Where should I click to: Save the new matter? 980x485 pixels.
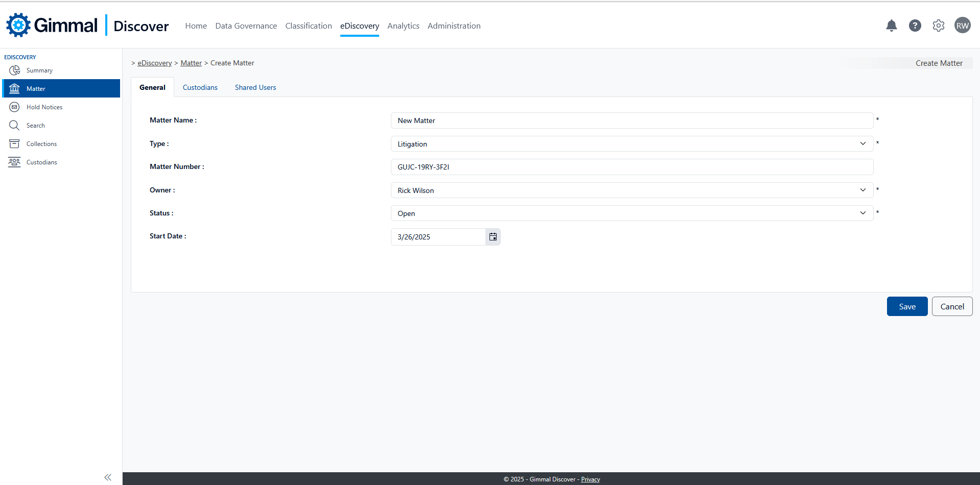[x=907, y=306]
